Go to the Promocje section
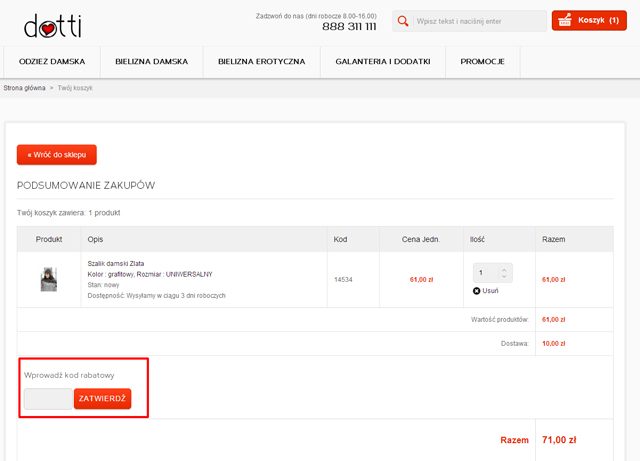640x461 pixels. [482, 62]
